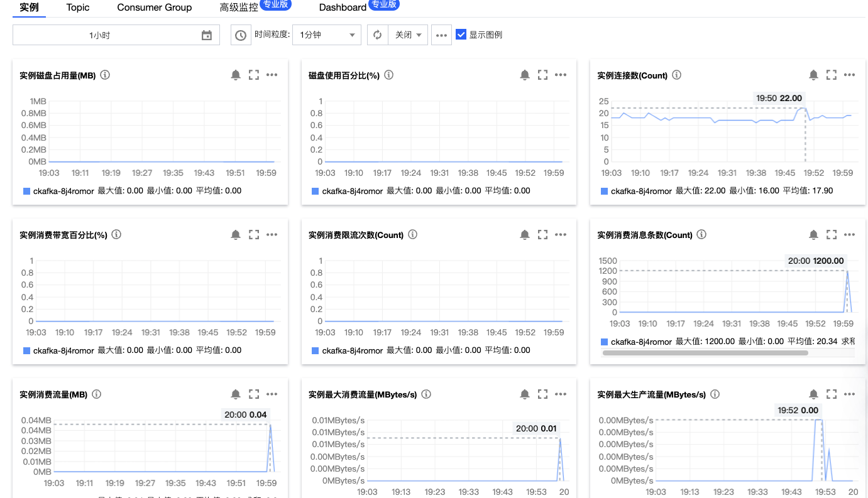
Task: Open alarm bell for 实例磁盘占用量 chart
Action: (x=236, y=75)
